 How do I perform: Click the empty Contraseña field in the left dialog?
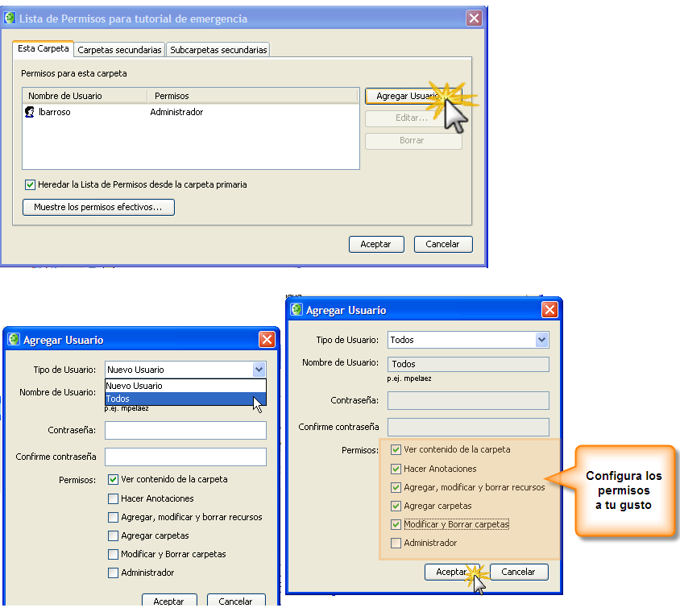tap(185, 431)
